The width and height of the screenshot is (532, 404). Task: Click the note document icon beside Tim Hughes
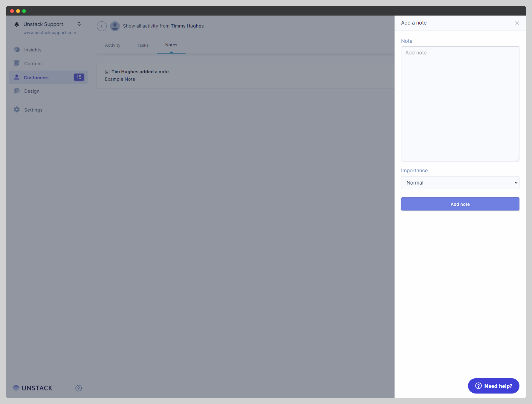coord(107,72)
